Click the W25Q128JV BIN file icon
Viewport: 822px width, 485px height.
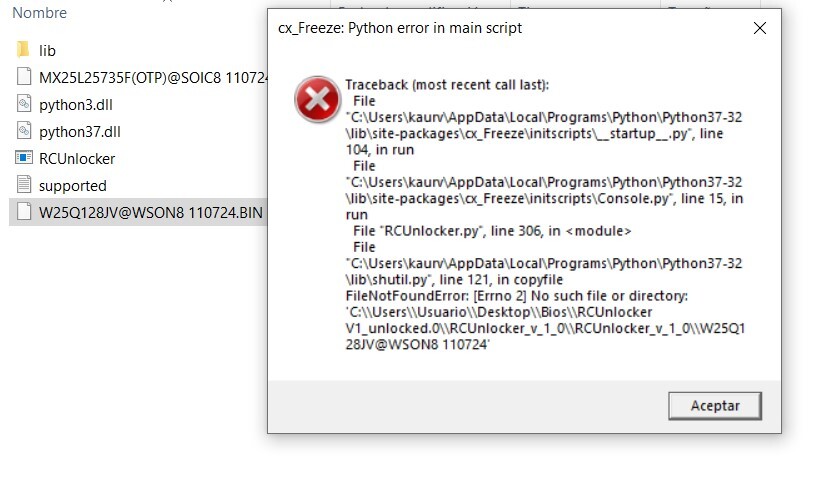click(x=24, y=212)
